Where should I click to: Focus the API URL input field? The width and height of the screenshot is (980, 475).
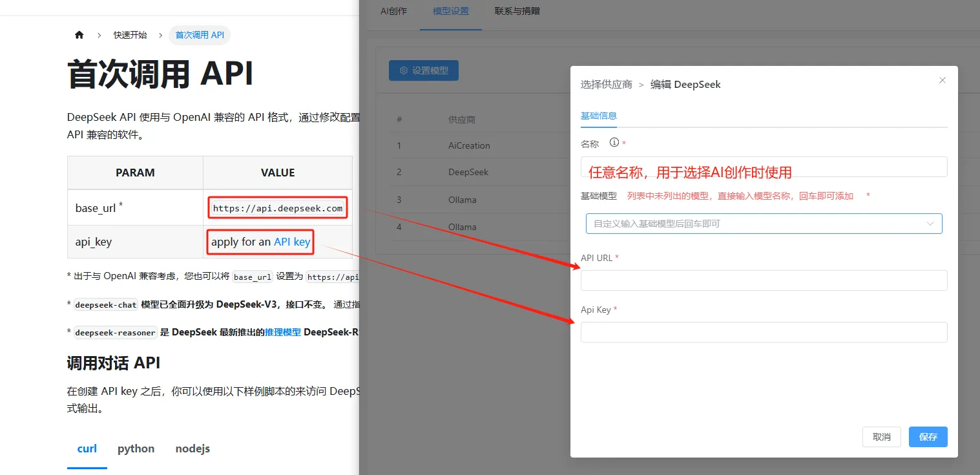click(764, 280)
